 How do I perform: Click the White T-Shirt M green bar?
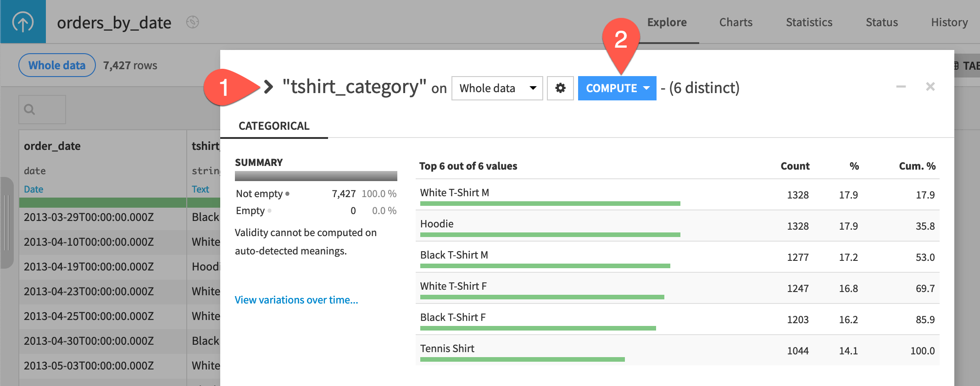[x=550, y=204]
